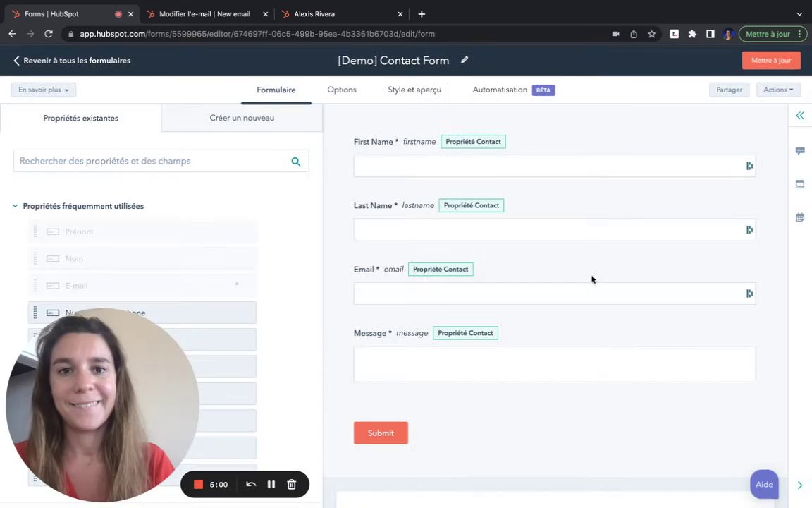Image resolution: width=812 pixels, height=508 pixels.
Task: Click the field options icon in First Name input
Action: point(749,166)
